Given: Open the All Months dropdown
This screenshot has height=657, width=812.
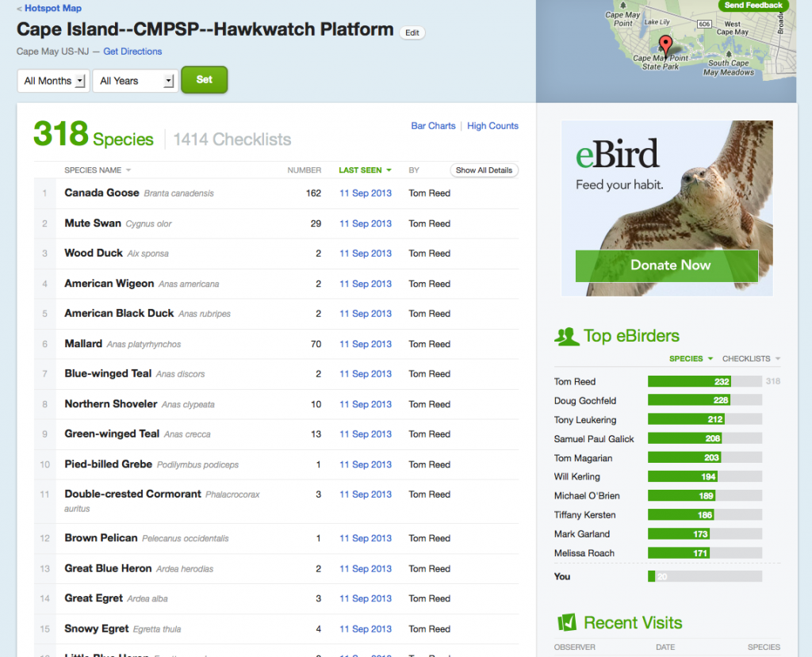Looking at the screenshot, I should click(x=52, y=80).
